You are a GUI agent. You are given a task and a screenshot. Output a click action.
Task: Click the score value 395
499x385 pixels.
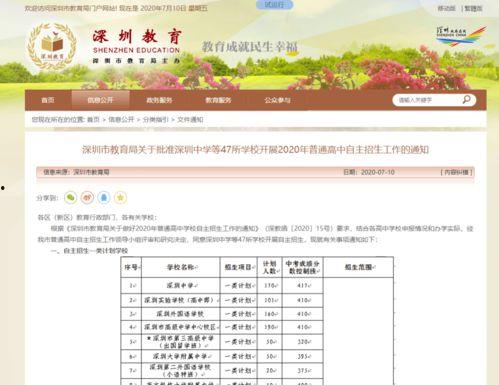point(303,356)
